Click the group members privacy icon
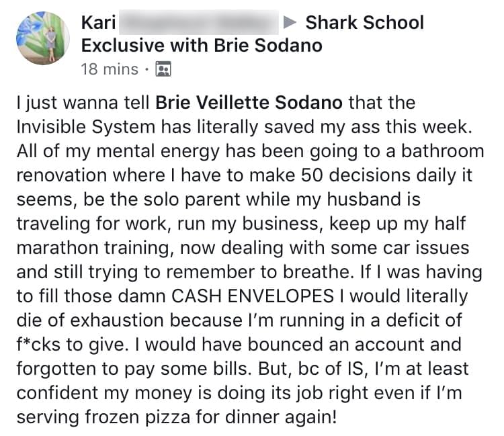 [163, 69]
